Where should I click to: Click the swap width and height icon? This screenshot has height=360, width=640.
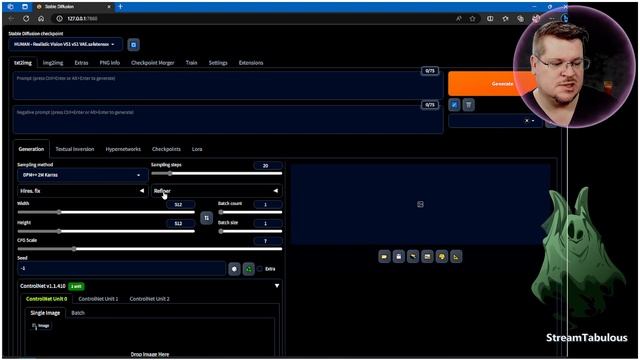coord(207,218)
